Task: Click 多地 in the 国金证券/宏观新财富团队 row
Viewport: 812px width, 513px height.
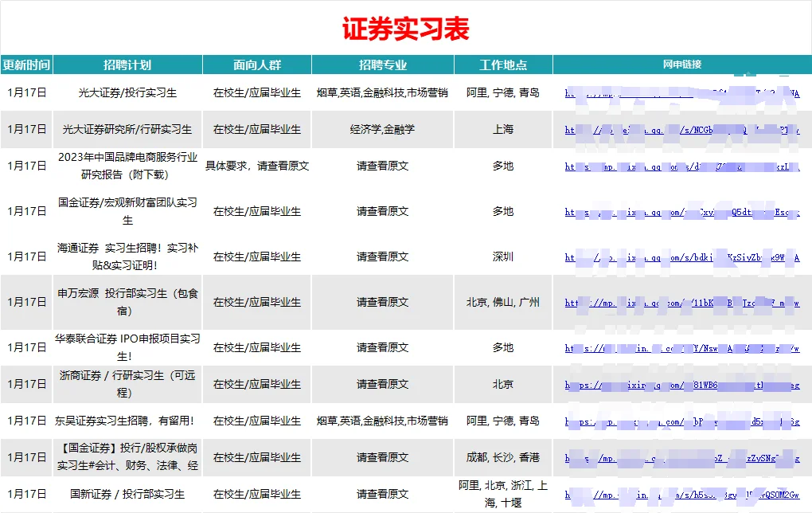Action: point(503,211)
